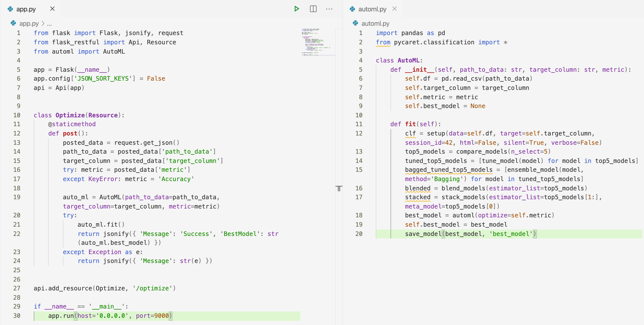Click the AutoML class name in automl.py

[408, 60]
